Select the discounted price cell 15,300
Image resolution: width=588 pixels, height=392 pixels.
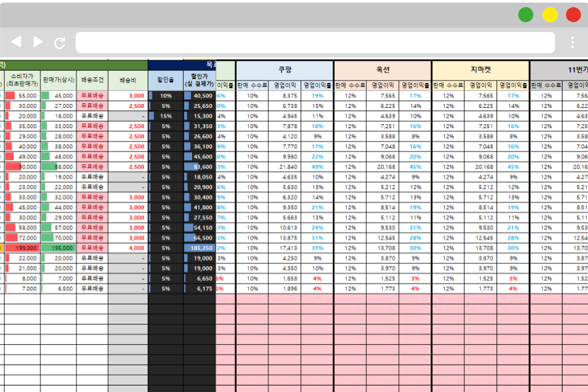coord(199,116)
